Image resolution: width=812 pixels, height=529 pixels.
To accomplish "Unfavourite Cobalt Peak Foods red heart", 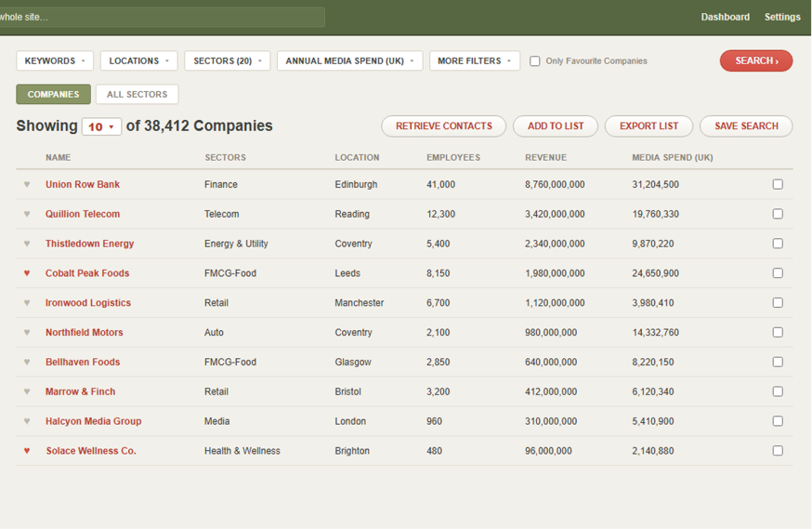I will click(x=27, y=273).
